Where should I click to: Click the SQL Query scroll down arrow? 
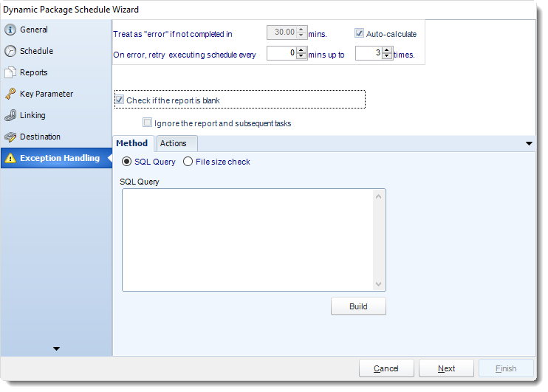378,283
